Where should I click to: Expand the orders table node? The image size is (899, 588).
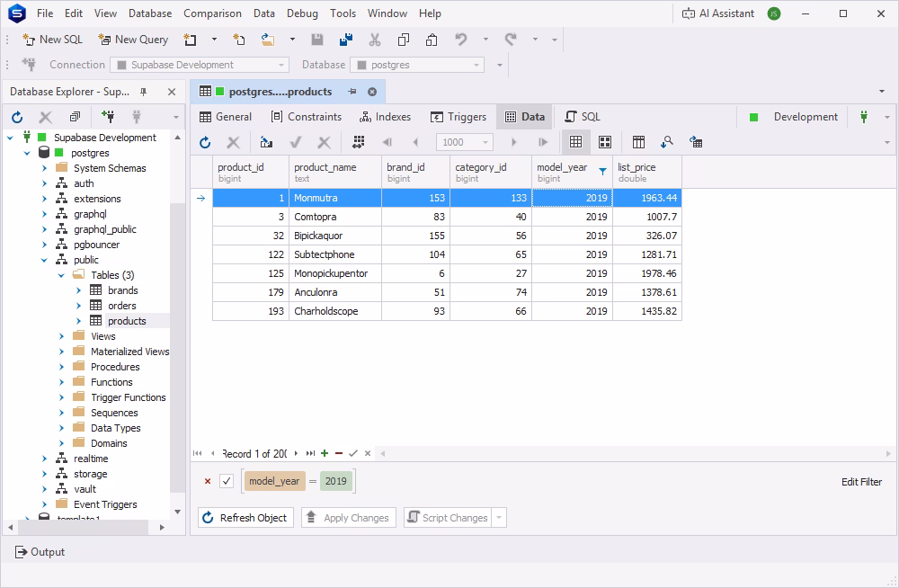[79, 306]
